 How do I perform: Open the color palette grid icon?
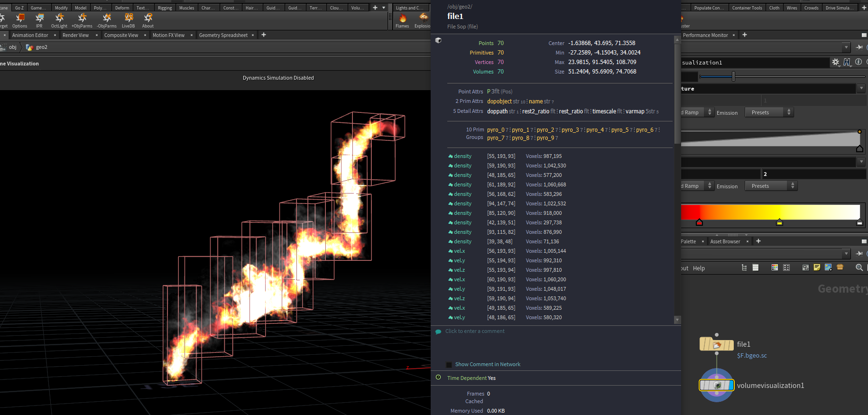775,267
